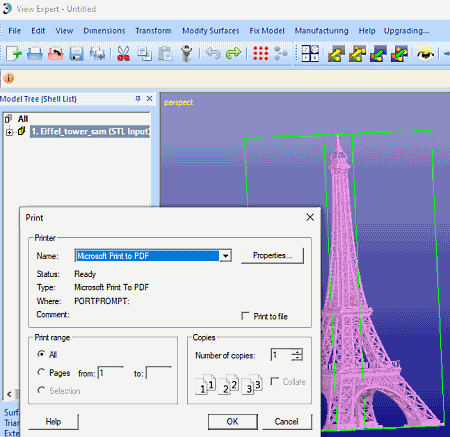The width and height of the screenshot is (450, 437).
Task: Enable the Print to file checkbox
Action: point(245,316)
